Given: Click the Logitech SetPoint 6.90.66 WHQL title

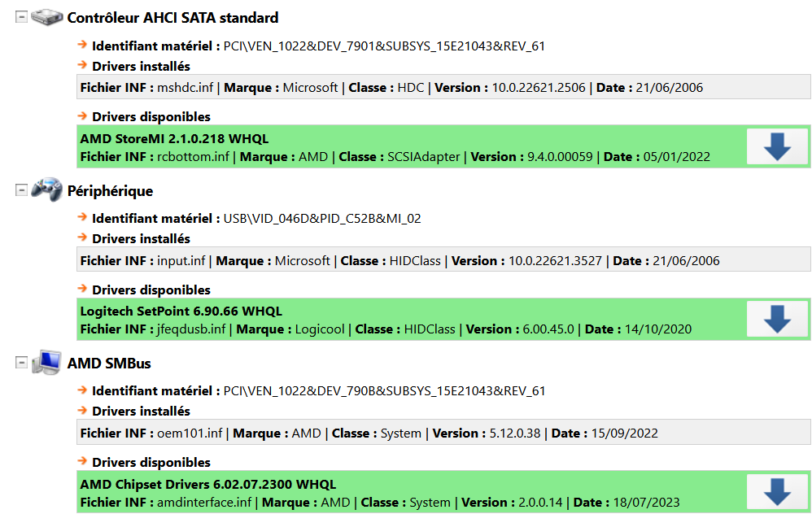Looking at the screenshot, I should tap(181, 311).
